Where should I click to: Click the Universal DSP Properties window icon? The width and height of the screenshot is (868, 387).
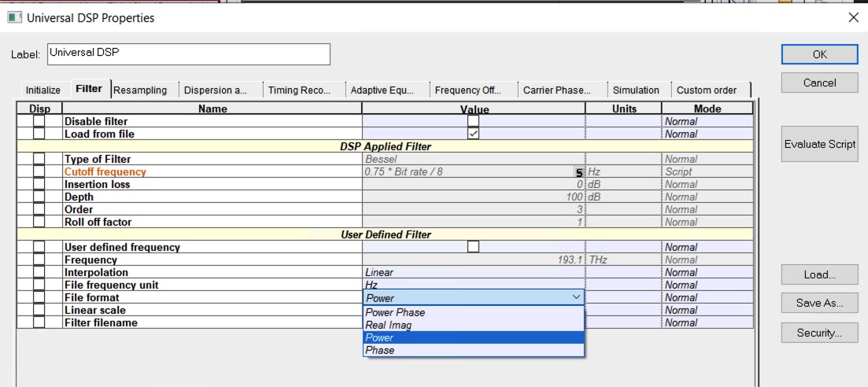point(13,18)
